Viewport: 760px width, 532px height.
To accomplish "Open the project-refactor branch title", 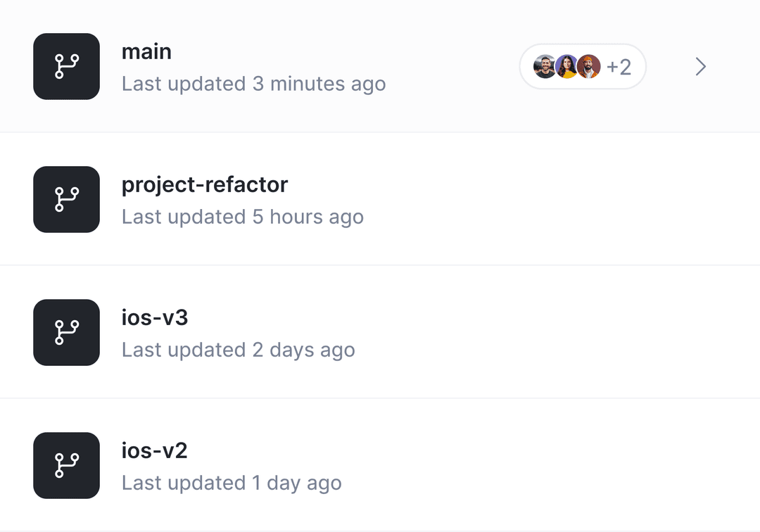I will point(205,184).
